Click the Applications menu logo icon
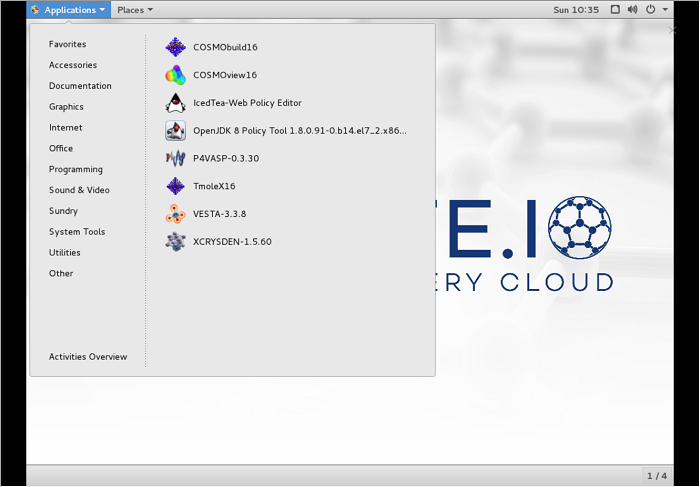The height and width of the screenshot is (487, 700). [x=35, y=9]
